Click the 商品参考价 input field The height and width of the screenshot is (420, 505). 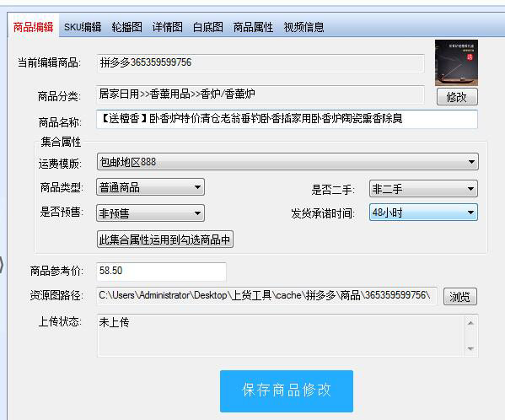point(161,272)
